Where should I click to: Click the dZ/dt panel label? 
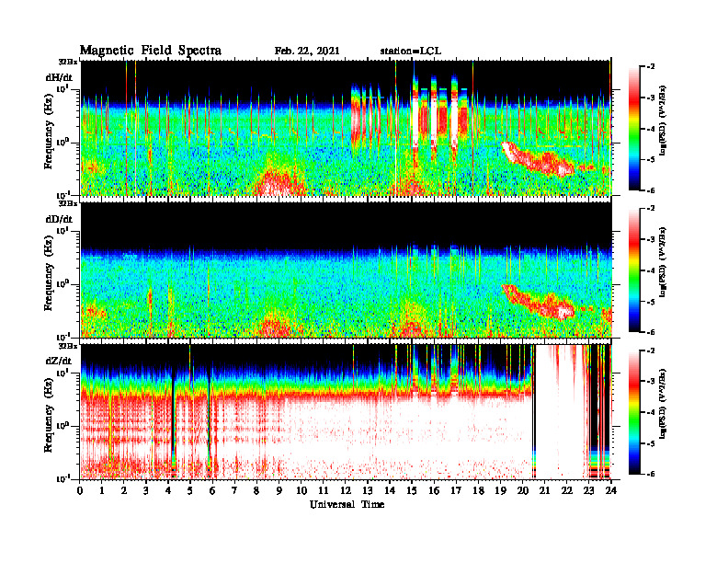coord(59,361)
